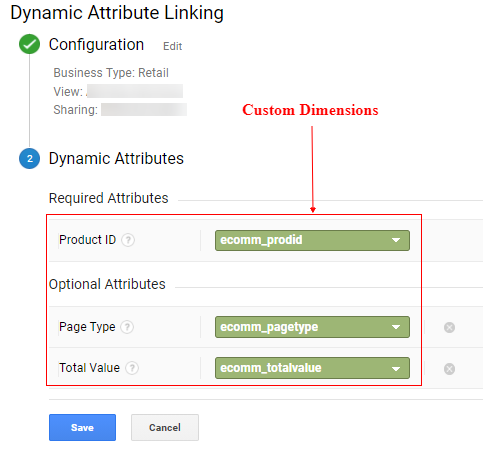The height and width of the screenshot is (449, 483).
Task: Open the Page Type help question mark
Action: [x=127, y=327]
